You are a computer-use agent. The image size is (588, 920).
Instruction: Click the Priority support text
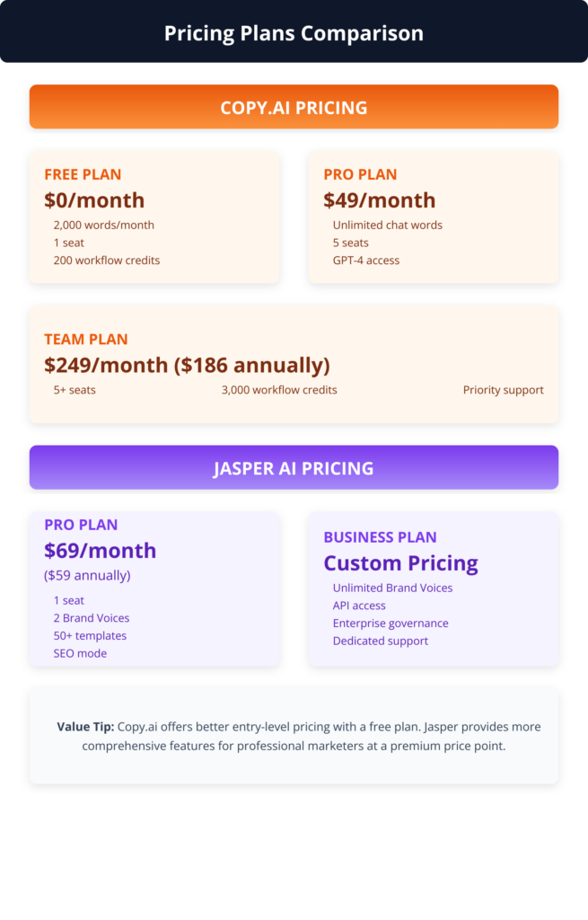click(503, 390)
